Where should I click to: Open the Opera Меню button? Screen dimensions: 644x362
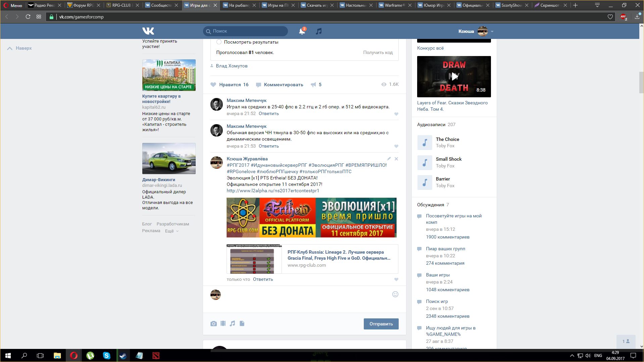(13, 5)
